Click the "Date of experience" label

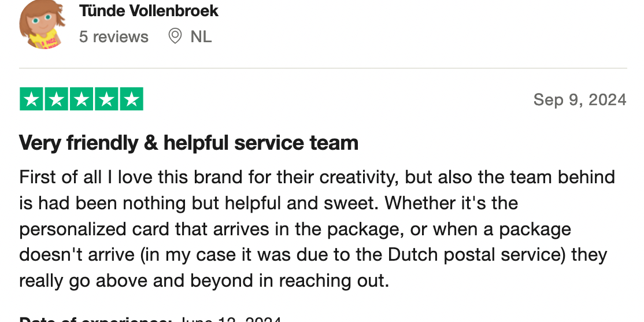95,319
